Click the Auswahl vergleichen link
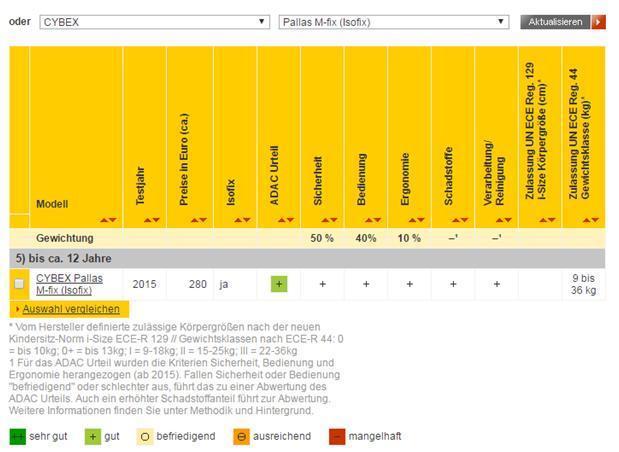 click(71, 309)
